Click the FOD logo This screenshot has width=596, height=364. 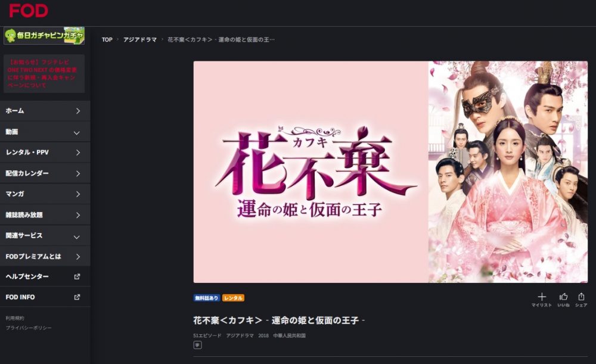coord(29,11)
